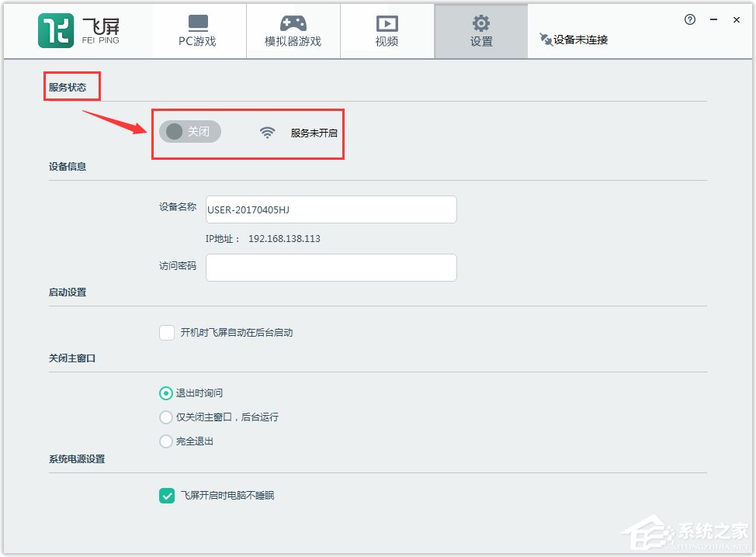Click the 关闭主窗口 section heading
Image resolution: width=756 pixels, height=557 pixels.
coord(72,358)
